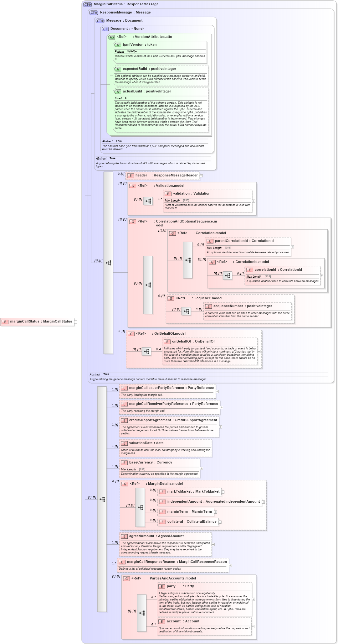
Task: Select the agreedAmount : AgreedAmount label
Action: 156,536
